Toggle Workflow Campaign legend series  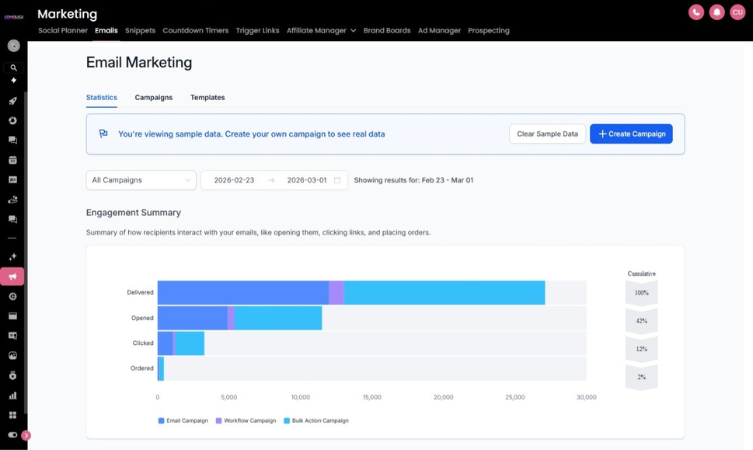point(246,421)
